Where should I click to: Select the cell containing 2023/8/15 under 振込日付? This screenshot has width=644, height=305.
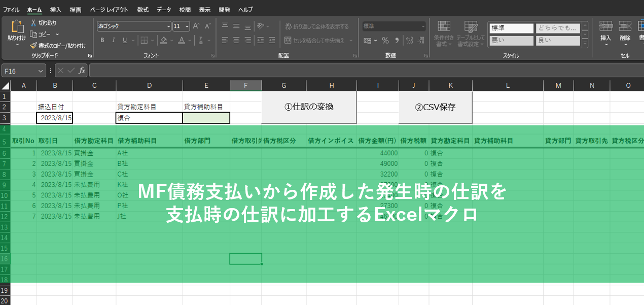tap(55, 118)
